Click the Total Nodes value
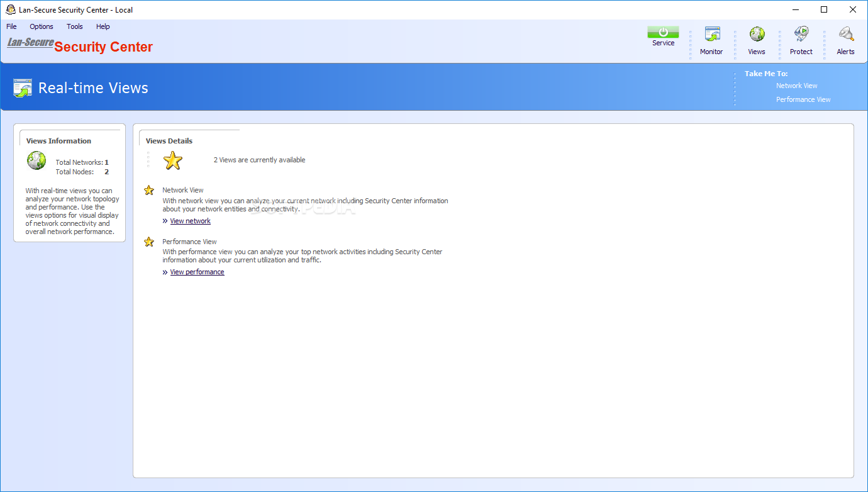 107,172
